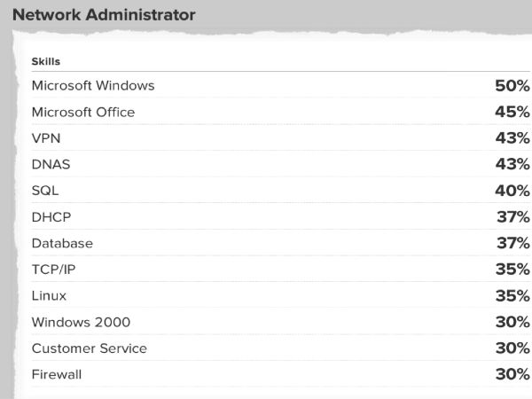Click the Network Administrator heading

click(104, 15)
